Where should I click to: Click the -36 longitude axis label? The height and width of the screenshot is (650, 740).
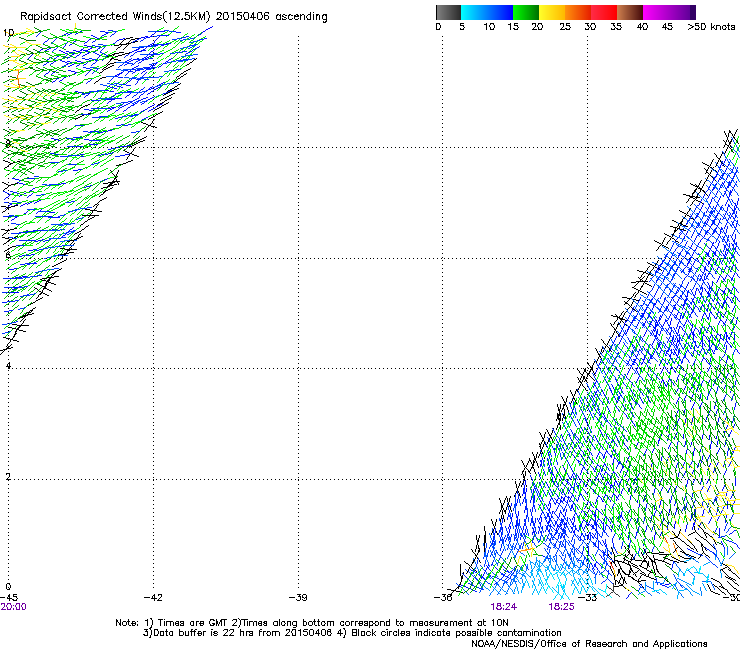coord(443,598)
